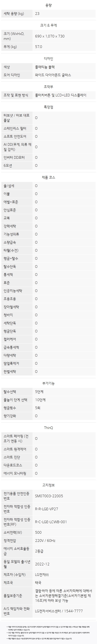Screen dimensions: 97x644
Task: Select the 도어 디자인 row label
Action: click(x=17, y=75)
